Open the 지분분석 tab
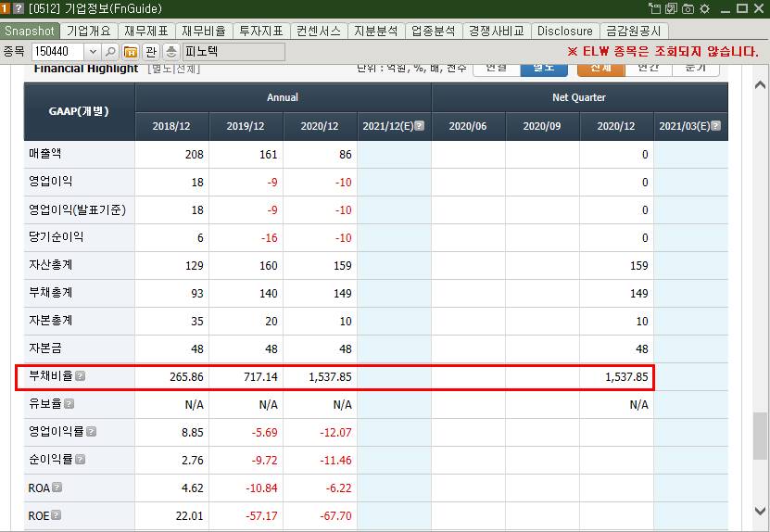The width and height of the screenshot is (770, 532). coord(376,31)
